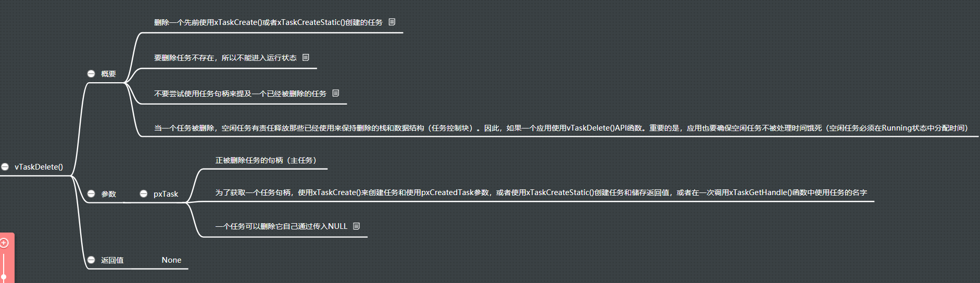Image resolution: width=980 pixels, height=283 pixels.
Task: Select the 当一个任务被删除 long description node
Action: [561, 128]
